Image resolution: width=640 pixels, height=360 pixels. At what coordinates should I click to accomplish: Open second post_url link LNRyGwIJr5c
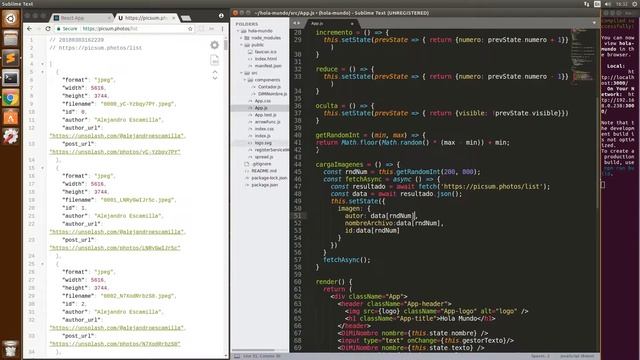[115, 248]
